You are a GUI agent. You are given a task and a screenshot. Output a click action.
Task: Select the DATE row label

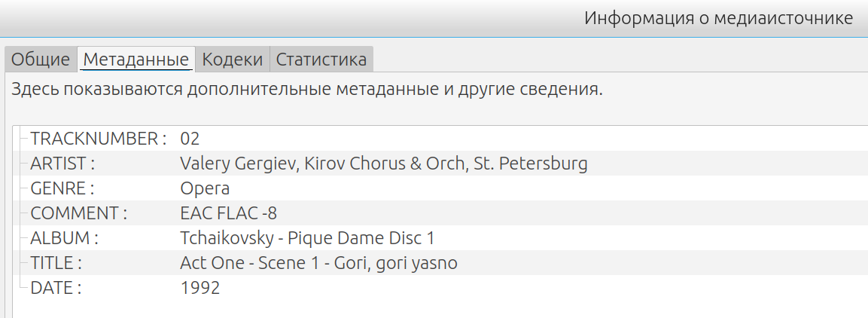55,288
